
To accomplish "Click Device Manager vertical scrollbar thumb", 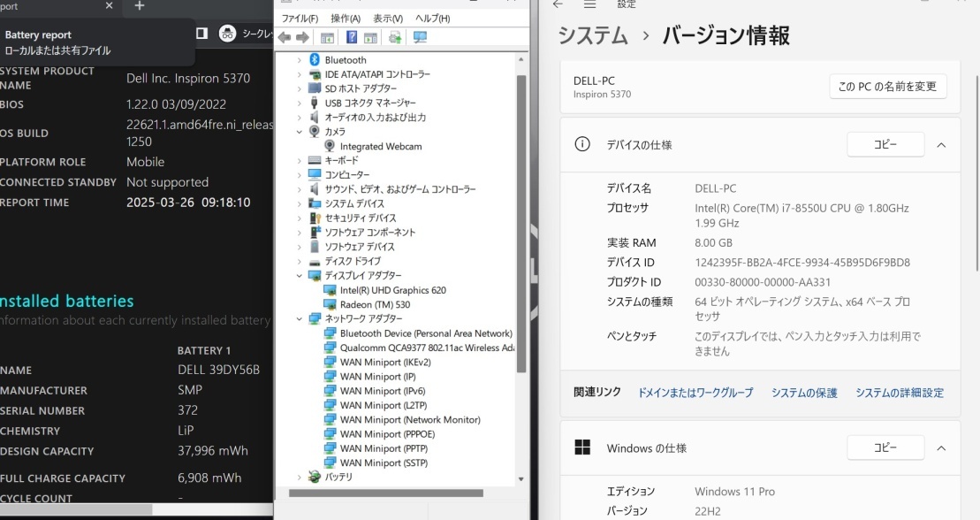I will coord(521,224).
